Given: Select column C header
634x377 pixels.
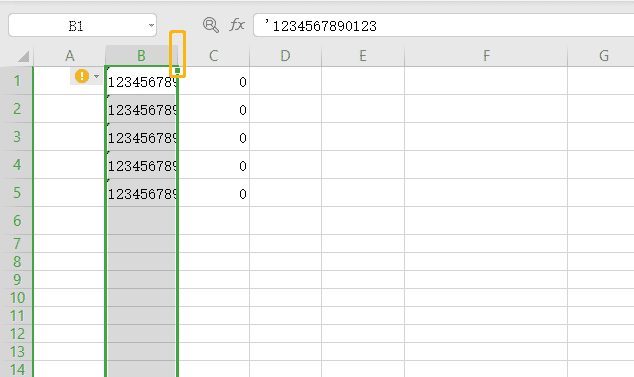Looking at the screenshot, I should [x=213, y=56].
